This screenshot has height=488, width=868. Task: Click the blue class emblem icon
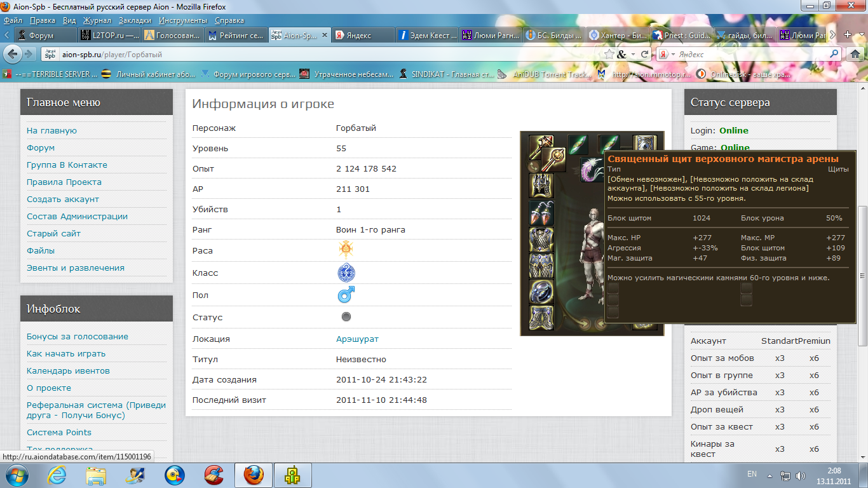346,273
